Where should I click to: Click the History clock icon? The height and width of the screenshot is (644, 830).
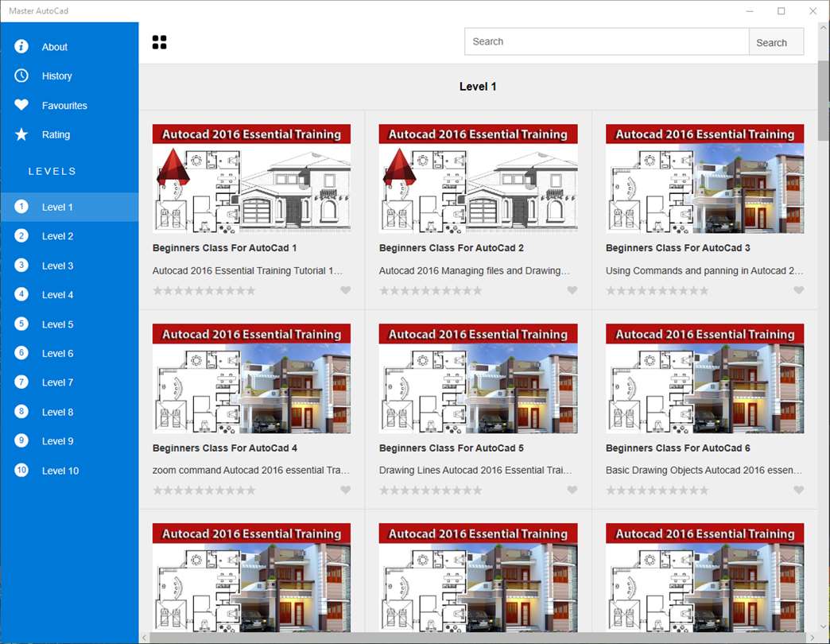21,76
